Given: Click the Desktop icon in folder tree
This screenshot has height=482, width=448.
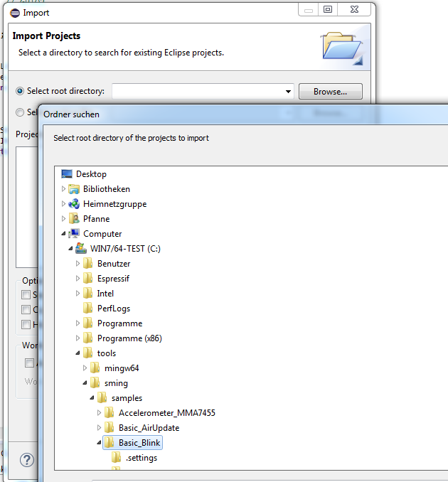Looking at the screenshot, I should pyautogui.click(x=67, y=174).
